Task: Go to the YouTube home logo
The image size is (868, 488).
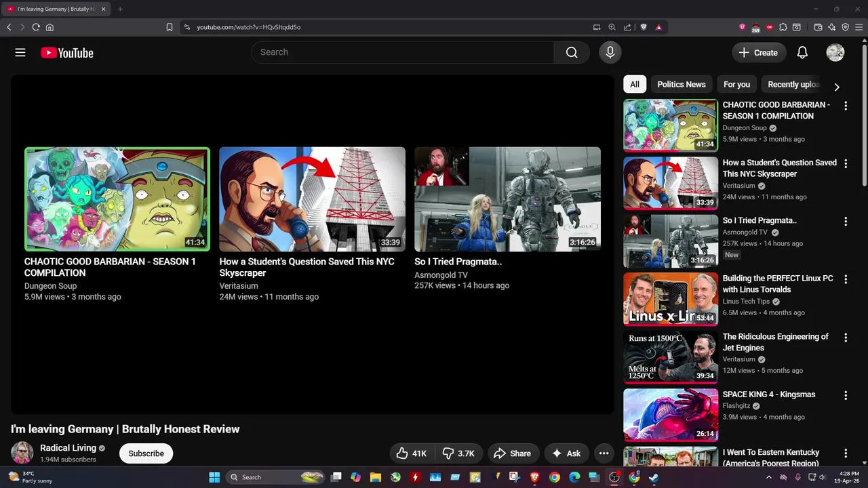Action: tap(66, 53)
